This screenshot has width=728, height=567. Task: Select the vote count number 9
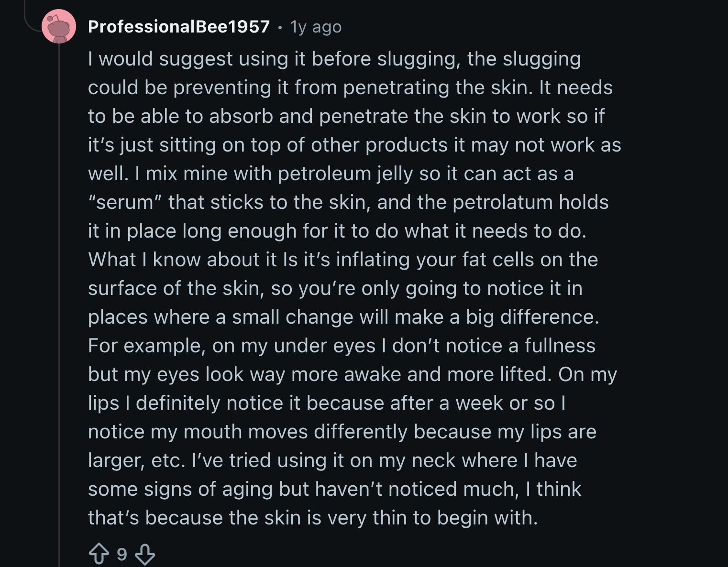[122, 554]
